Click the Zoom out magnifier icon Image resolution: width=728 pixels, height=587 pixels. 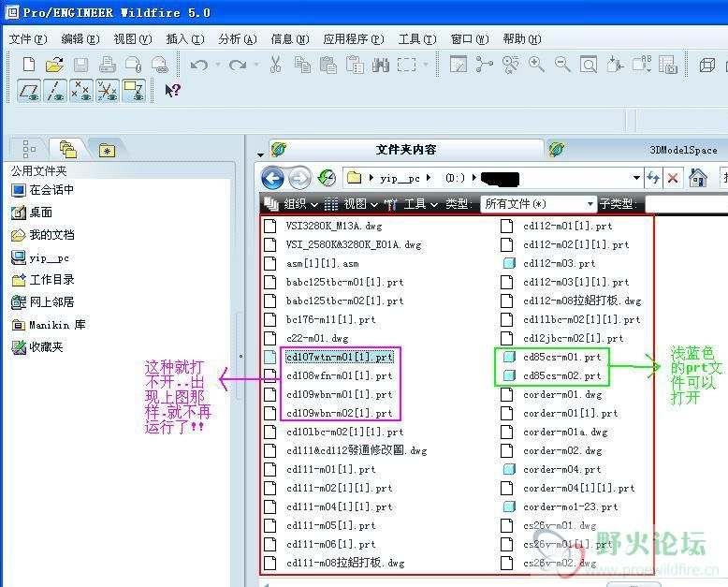[562, 65]
